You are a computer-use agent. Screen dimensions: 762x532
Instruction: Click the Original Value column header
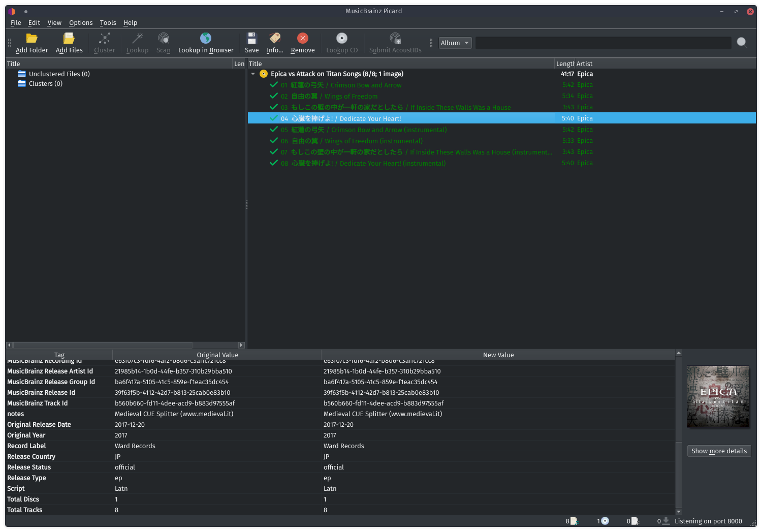click(217, 355)
